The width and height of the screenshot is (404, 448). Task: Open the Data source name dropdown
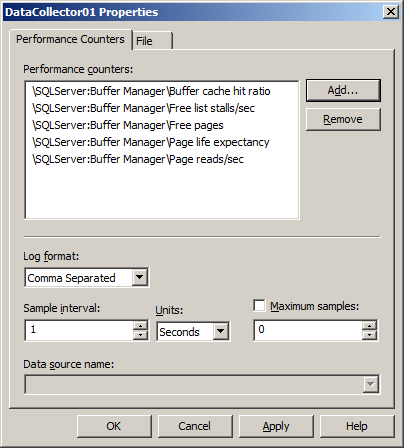[x=370, y=384]
